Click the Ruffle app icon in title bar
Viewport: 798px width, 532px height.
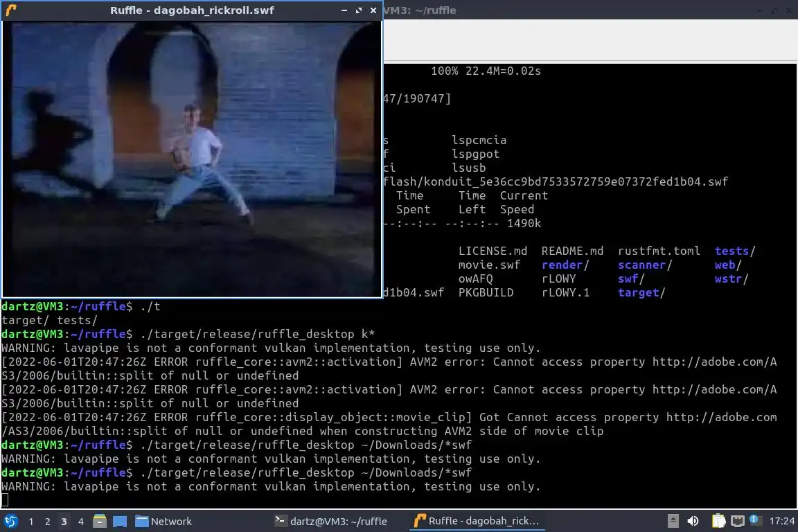[11, 10]
